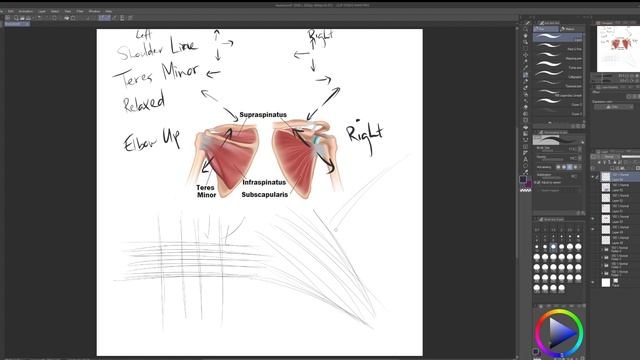This screenshot has width=640, height=360.
Task: Expand second layer folder from top
Action: [x=602, y=257]
